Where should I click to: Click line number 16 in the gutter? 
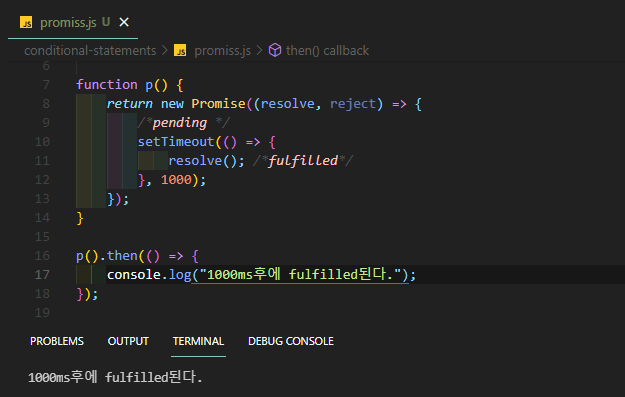tap(42, 255)
